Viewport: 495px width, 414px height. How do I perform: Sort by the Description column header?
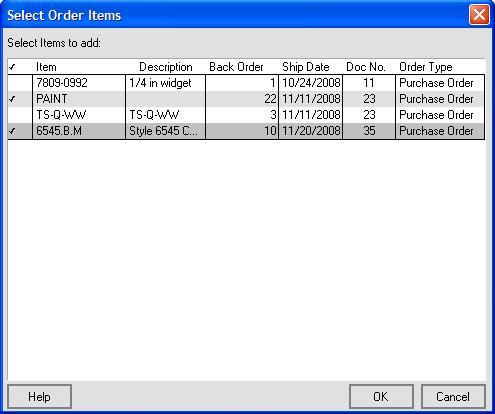(165, 67)
